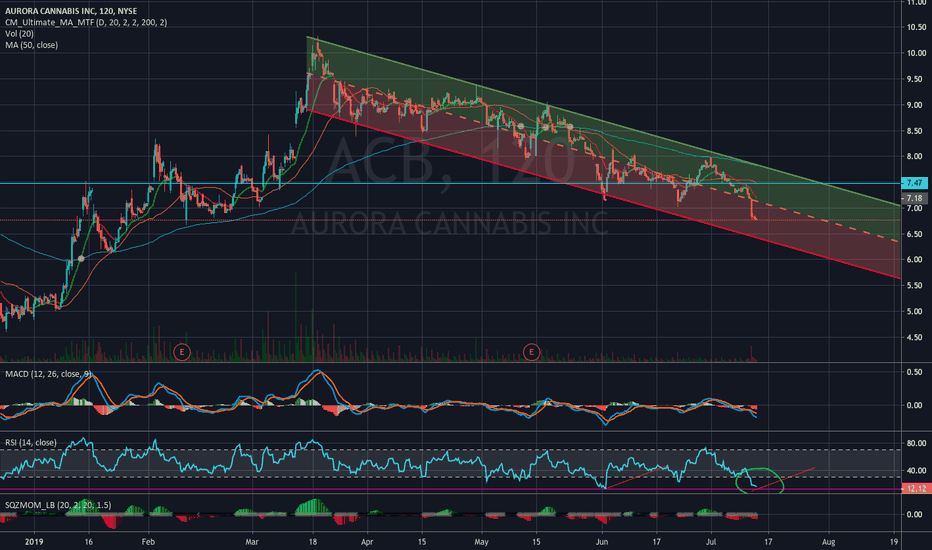Click the earnings marker near February
932x550 pixels.
181,352
